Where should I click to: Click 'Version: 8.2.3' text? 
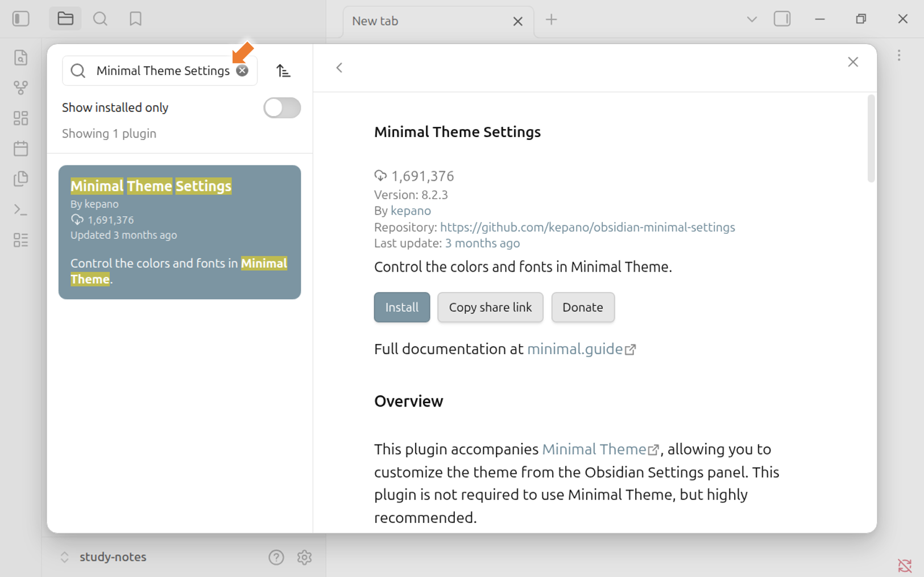411,195
